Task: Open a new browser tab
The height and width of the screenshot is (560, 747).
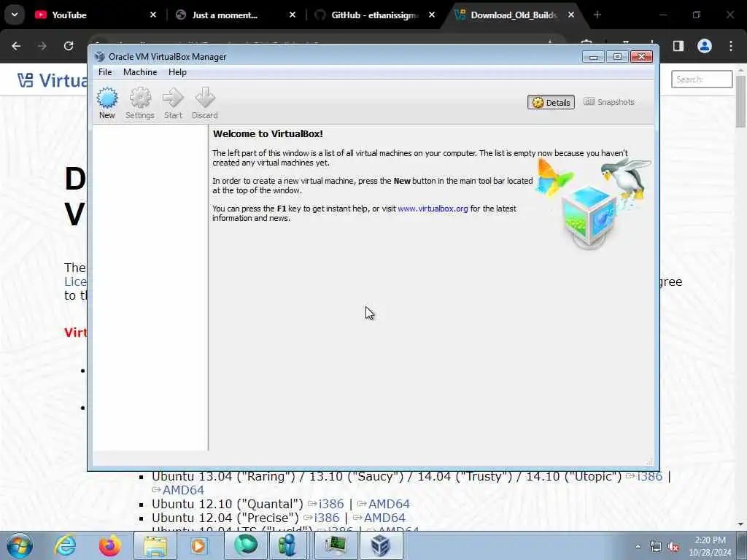Action: point(597,15)
